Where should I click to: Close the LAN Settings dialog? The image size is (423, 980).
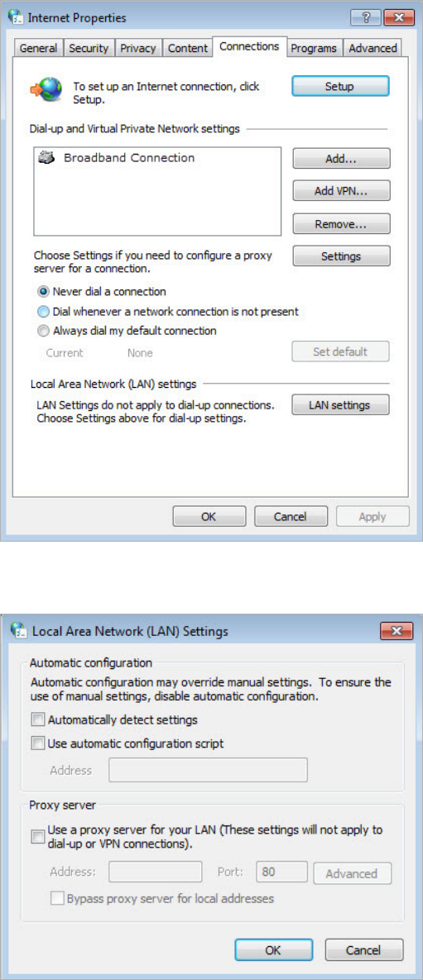click(396, 631)
